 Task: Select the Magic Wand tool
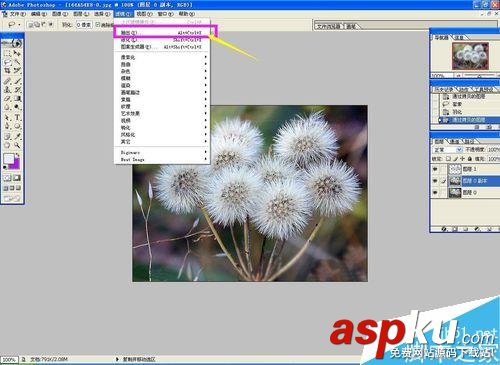coord(17,62)
